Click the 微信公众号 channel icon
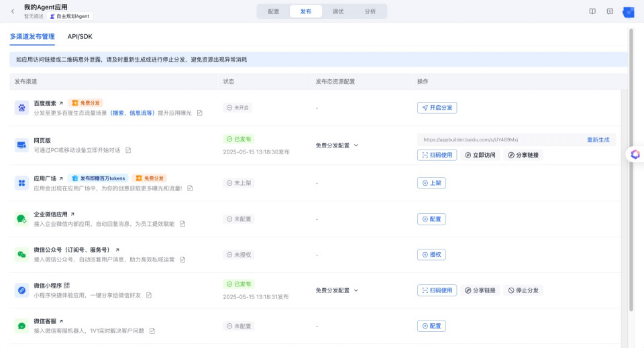The height and width of the screenshot is (348, 644). pyautogui.click(x=21, y=255)
